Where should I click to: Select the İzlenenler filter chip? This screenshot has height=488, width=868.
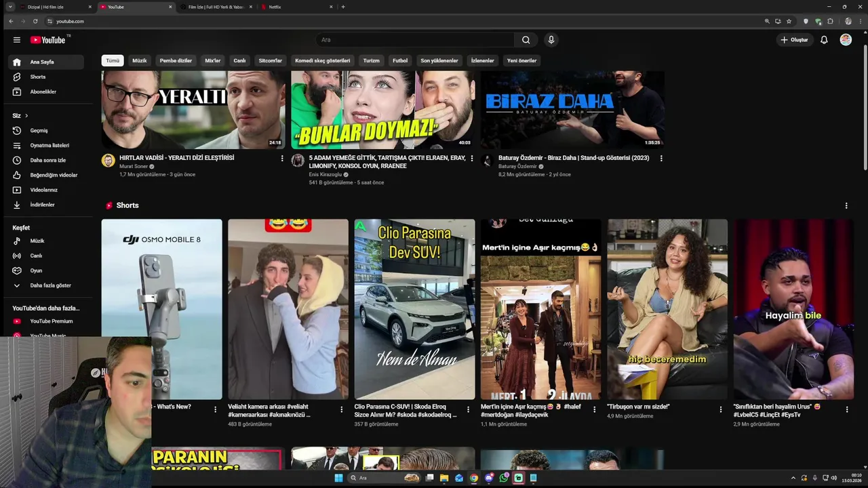483,60
